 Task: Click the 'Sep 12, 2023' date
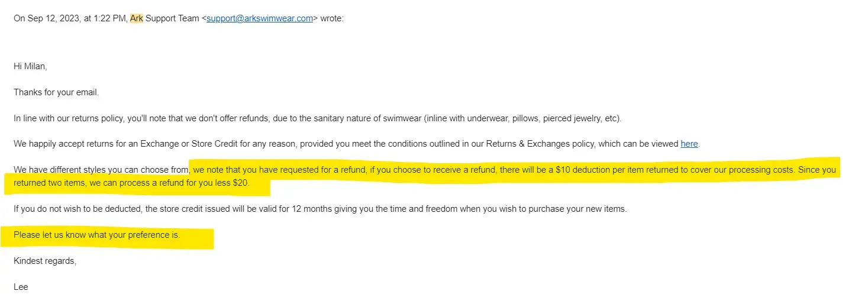tap(54, 18)
